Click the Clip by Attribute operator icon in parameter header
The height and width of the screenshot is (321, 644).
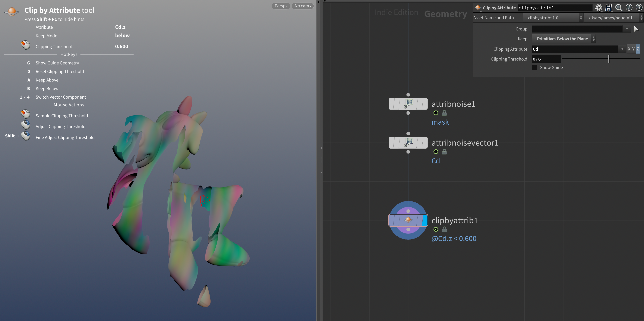pos(478,8)
